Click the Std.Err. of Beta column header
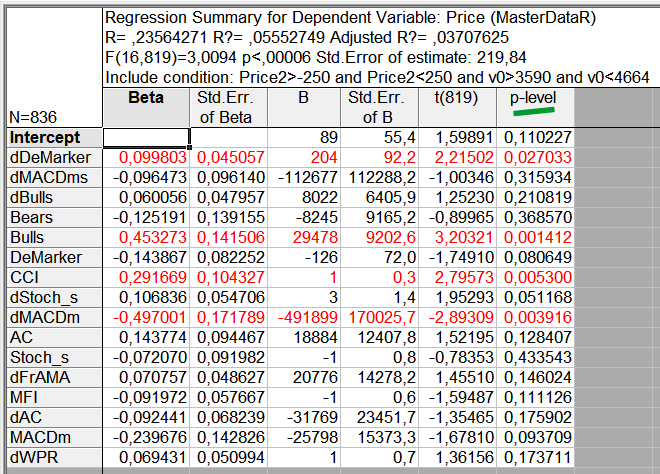This screenshot has height=474, width=660. pyautogui.click(x=229, y=107)
